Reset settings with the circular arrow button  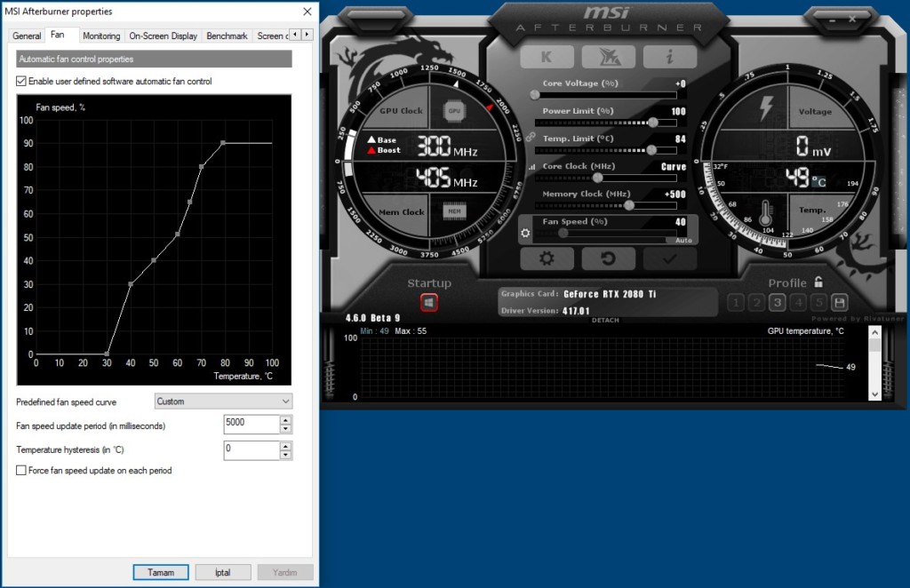click(608, 258)
